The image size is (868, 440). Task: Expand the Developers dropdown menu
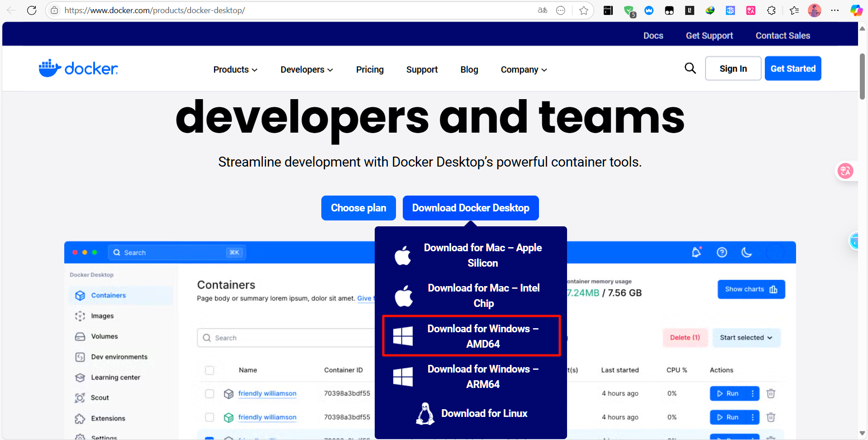click(306, 70)
